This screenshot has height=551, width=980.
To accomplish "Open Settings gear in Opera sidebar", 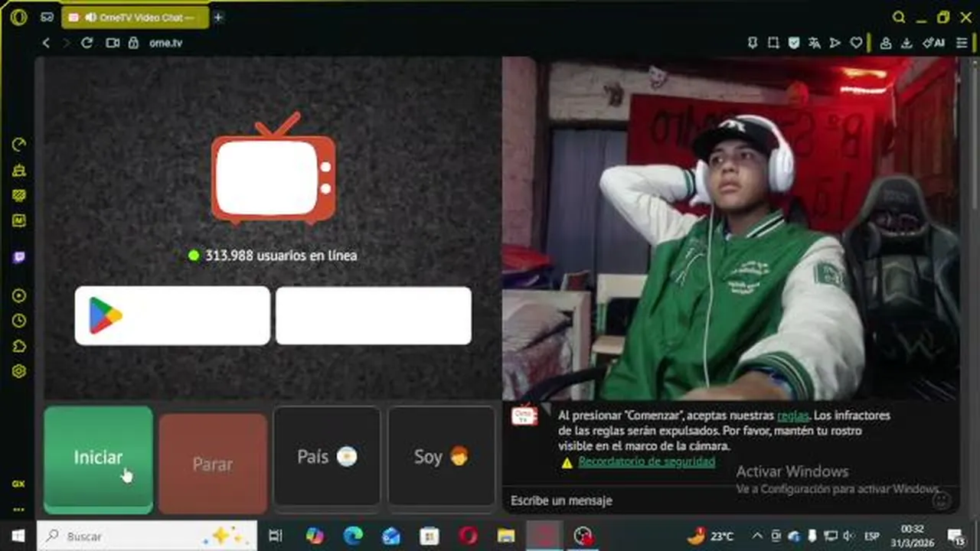I will (19, 371).
